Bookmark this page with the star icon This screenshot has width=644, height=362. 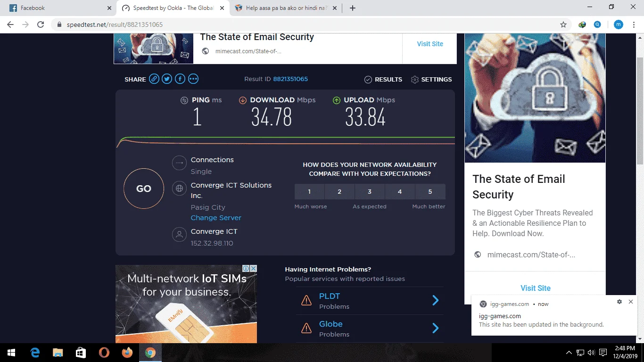pyautogui.click(x=563, y=25)
